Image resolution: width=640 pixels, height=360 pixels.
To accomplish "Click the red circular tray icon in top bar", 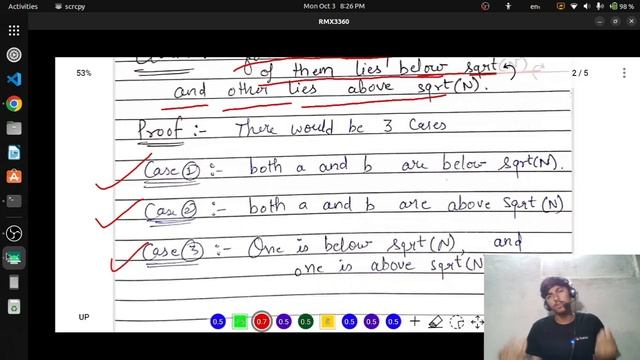I will [485, 6].
